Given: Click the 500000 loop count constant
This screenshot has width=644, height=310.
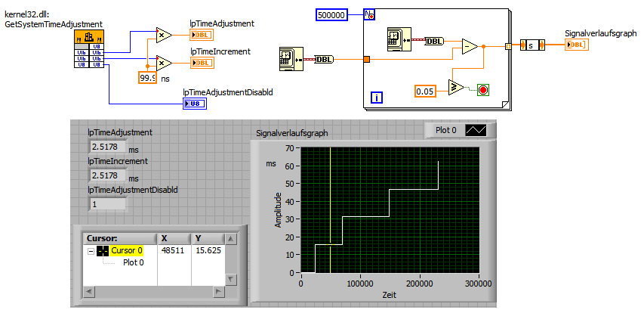Looking at the screenshot, I should point(331,15).
